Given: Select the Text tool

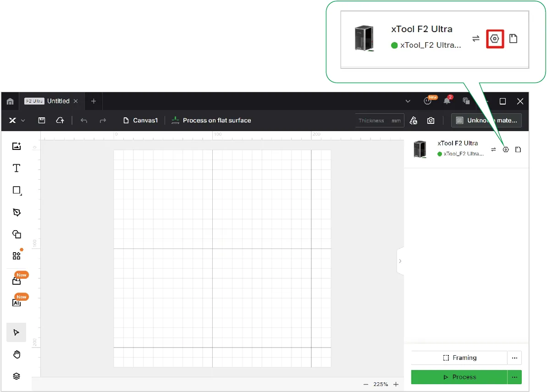Looking at the screenshot, I should (x=17, y=168).
